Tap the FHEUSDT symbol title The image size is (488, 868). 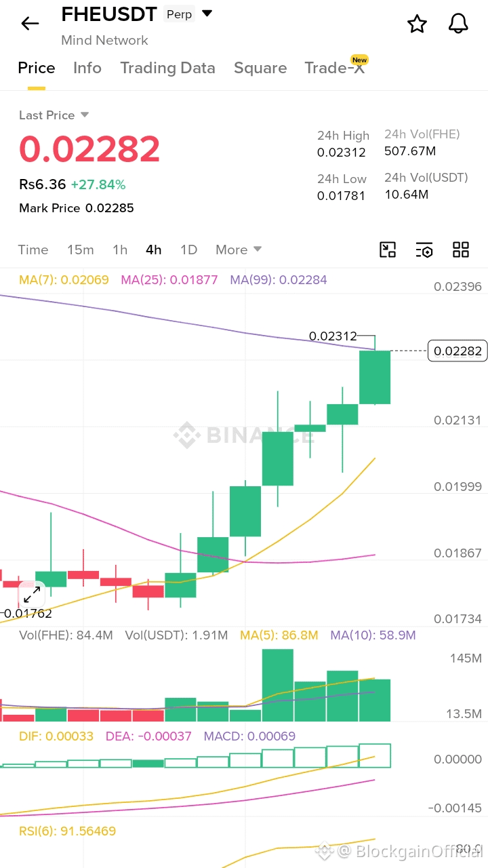tap(109, 14)
